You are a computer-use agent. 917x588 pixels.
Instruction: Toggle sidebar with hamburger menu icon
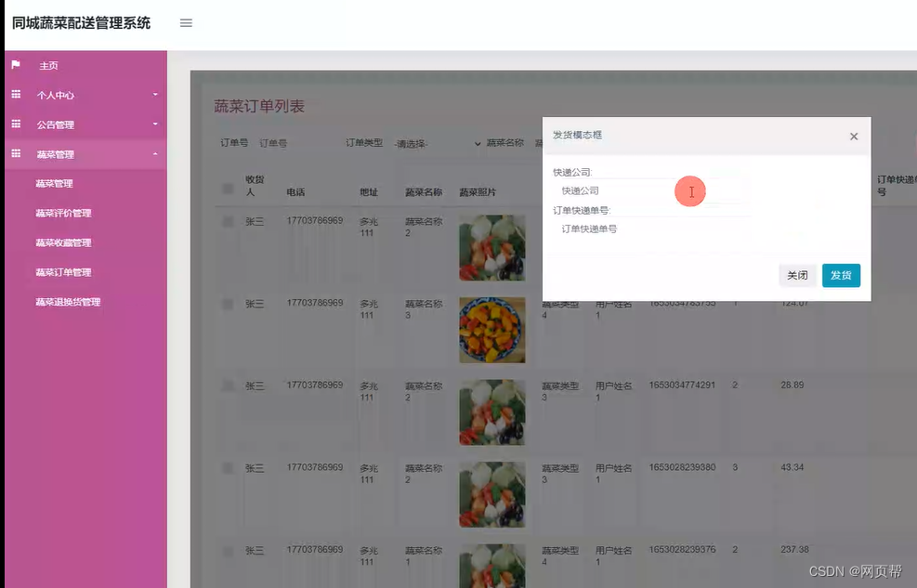186,23
